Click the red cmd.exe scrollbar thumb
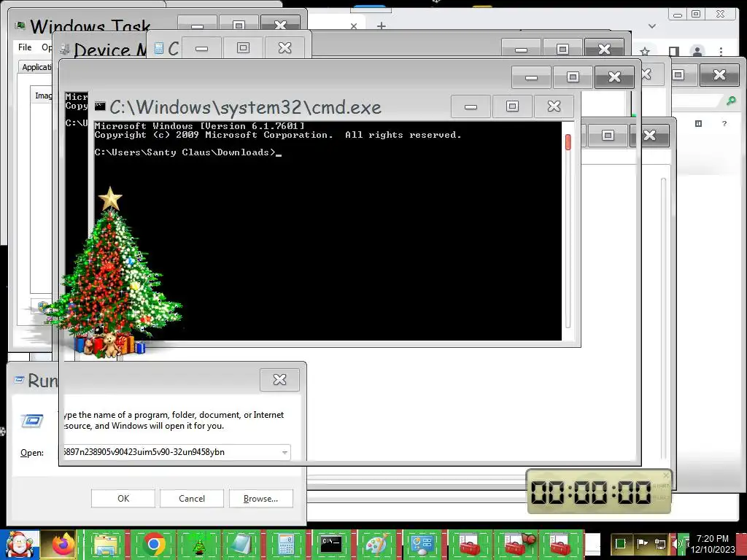Screen dimensions: 747x560 568,142
